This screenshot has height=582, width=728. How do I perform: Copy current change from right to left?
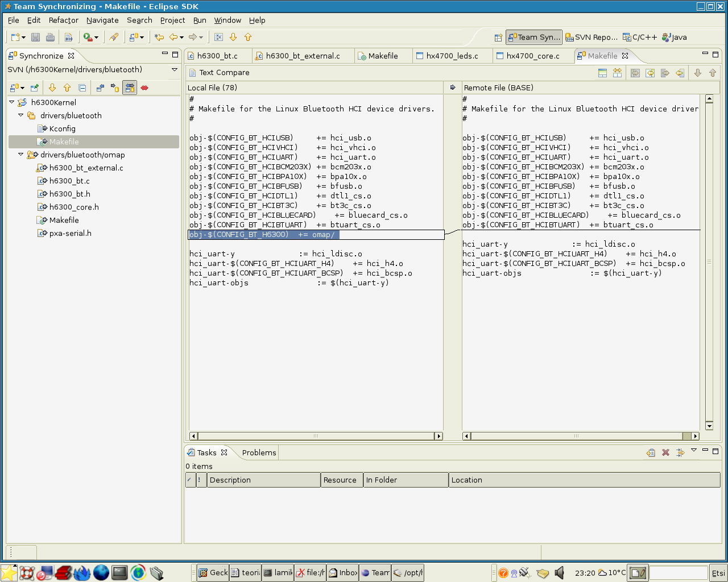point(680,73)
